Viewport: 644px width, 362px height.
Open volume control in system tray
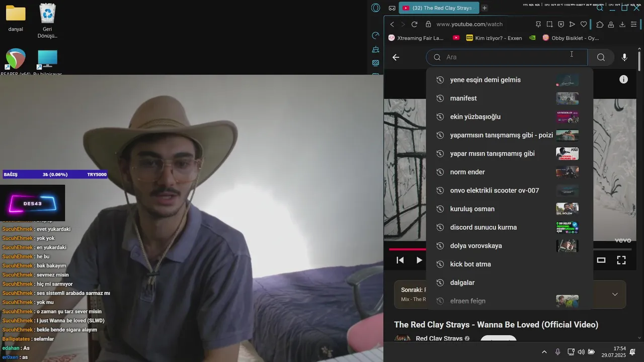click(581, 352)
